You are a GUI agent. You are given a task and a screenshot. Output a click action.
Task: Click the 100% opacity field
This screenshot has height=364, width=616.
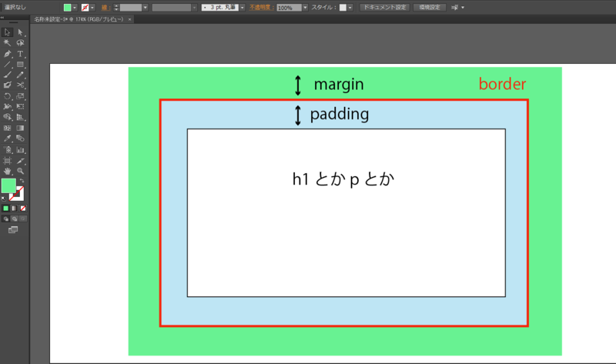click(290, 8)
